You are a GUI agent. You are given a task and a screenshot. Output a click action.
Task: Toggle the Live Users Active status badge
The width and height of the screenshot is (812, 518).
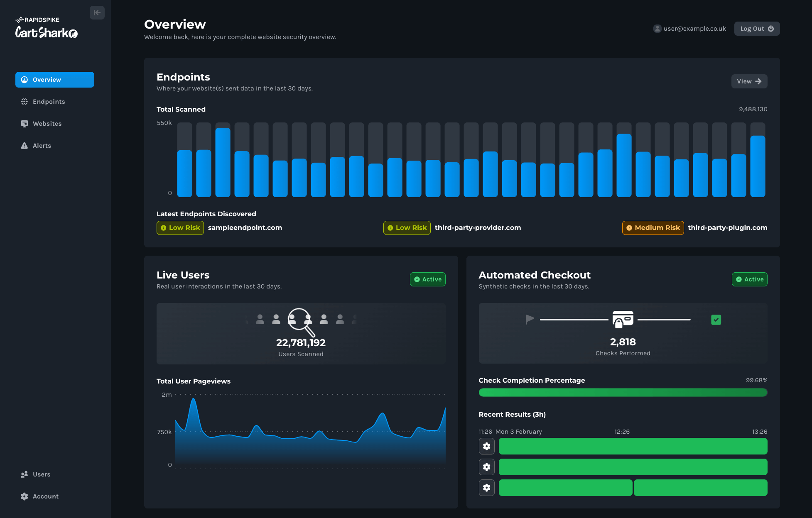428,279
